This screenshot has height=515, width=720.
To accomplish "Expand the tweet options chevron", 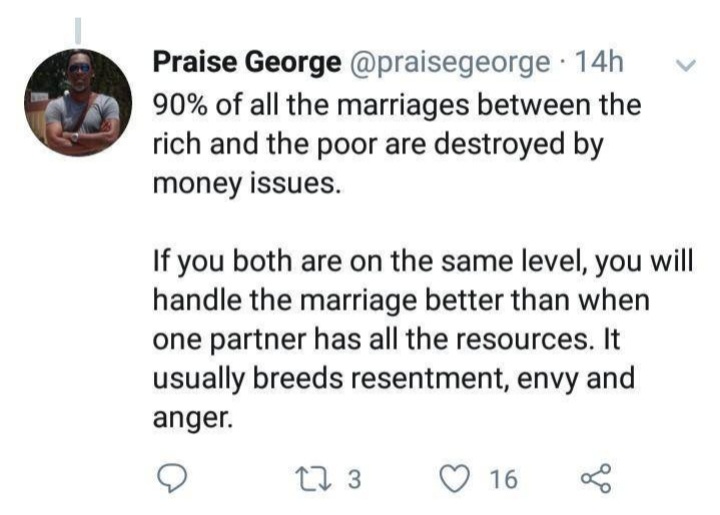I will coord(686,65).
